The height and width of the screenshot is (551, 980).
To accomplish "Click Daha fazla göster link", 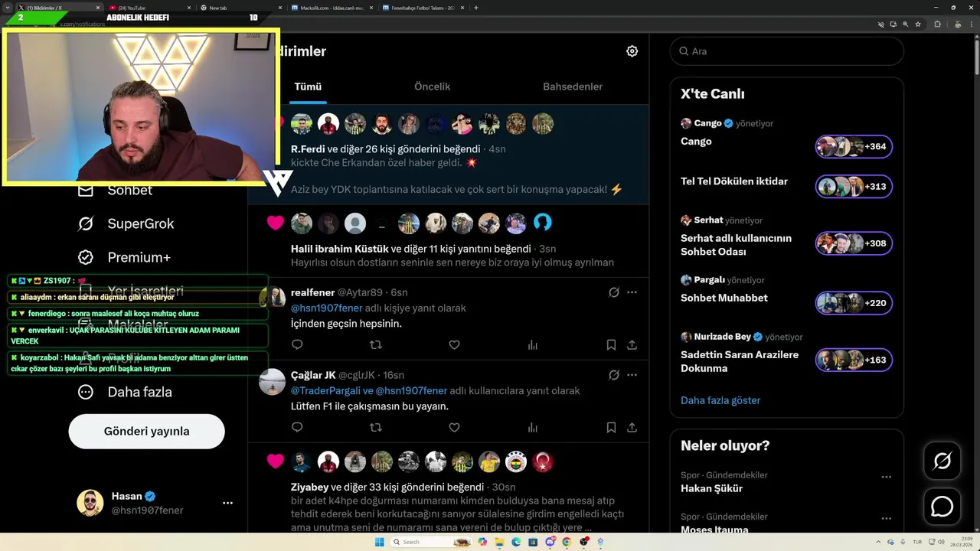I will tap(720, 400).
